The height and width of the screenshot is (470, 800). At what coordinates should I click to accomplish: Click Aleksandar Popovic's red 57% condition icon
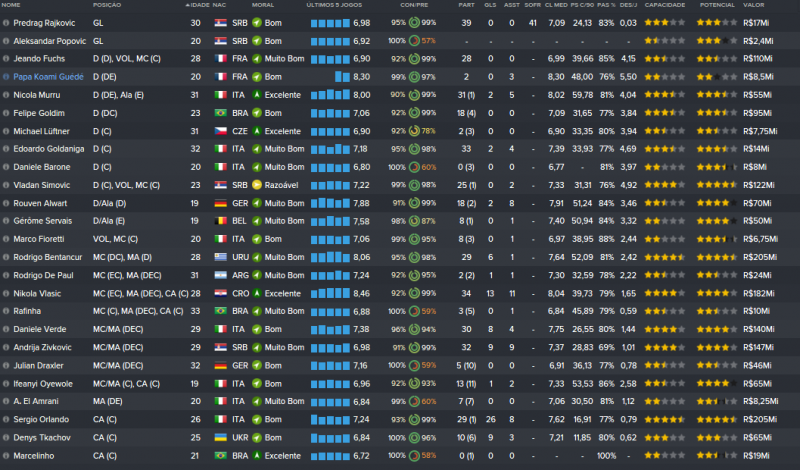[x=415, y=40]
